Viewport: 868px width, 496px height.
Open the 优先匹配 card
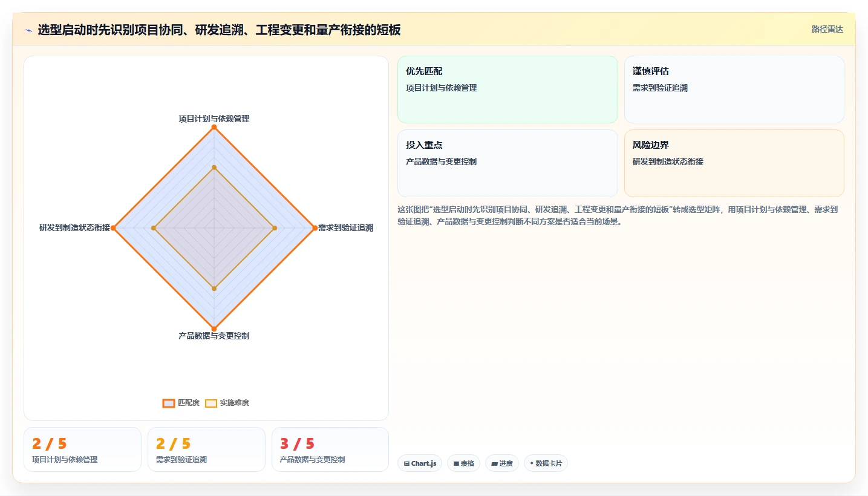[x=507, y=90]
